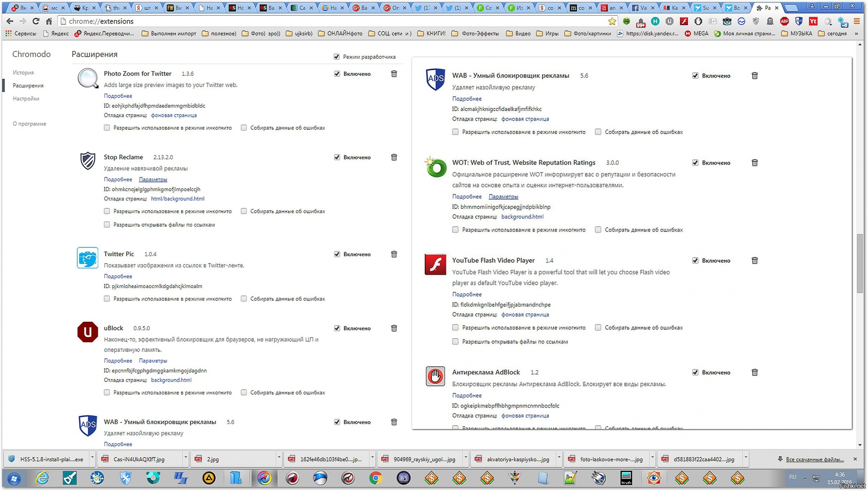Expand dropdown arrow for the 2.jpg download
The image size is (868, 491).
click(x=279, y=458)
